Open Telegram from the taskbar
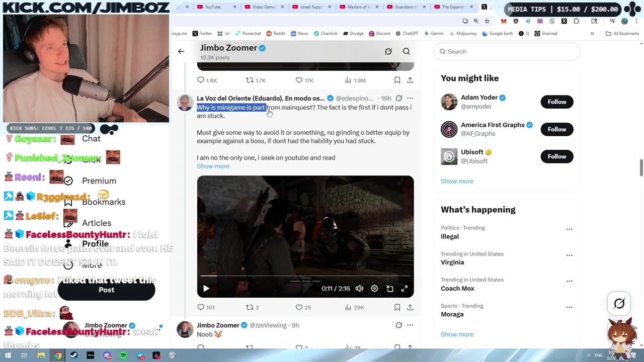This screenshot has height=362, width=644. [140, 355]
